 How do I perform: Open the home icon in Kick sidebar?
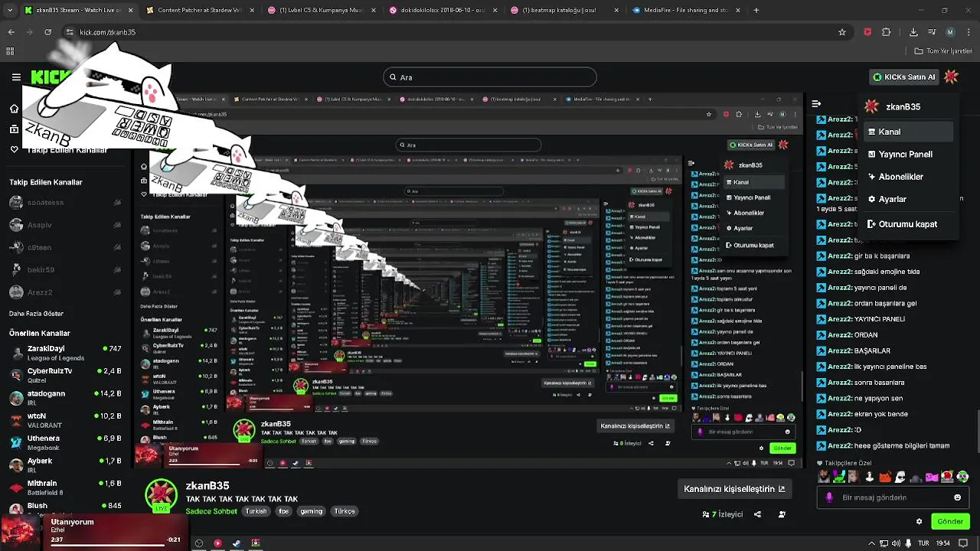pos(14,109)
